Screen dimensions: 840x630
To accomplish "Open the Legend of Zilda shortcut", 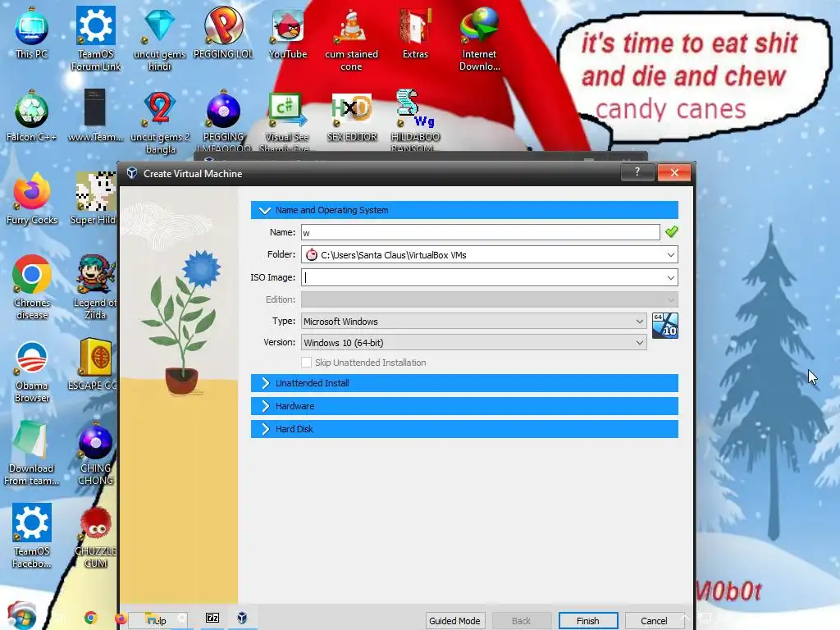I will point(95,288).
